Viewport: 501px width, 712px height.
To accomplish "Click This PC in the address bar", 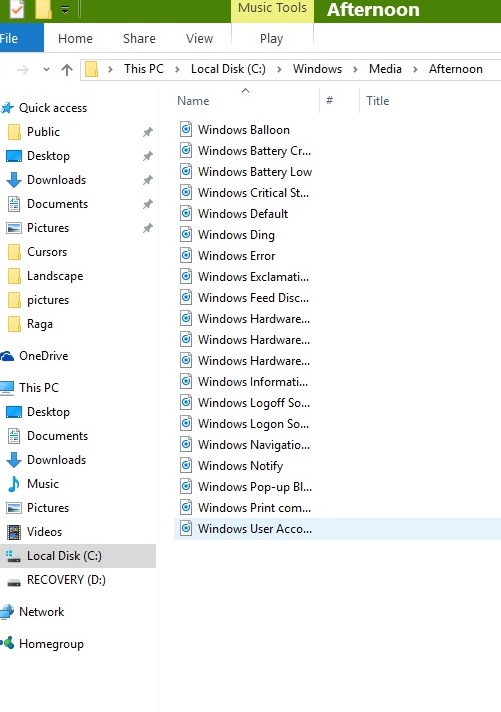I will click(144, 69).
